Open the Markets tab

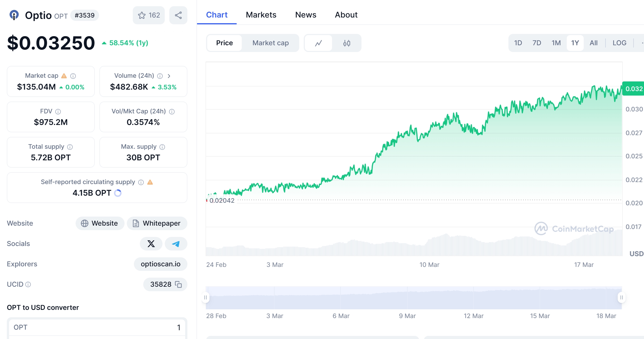click(x=261, y=15)
